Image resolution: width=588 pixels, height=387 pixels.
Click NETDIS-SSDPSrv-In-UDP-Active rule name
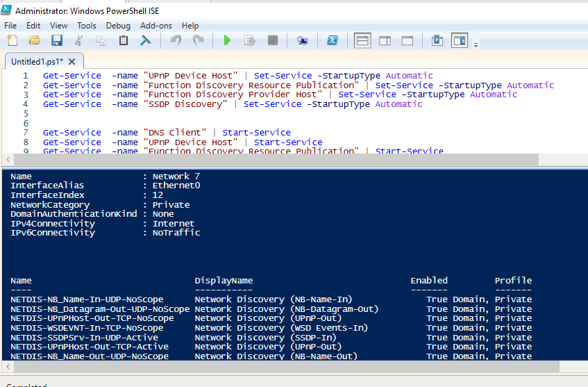pyautogui.click(x=84, y=338)
